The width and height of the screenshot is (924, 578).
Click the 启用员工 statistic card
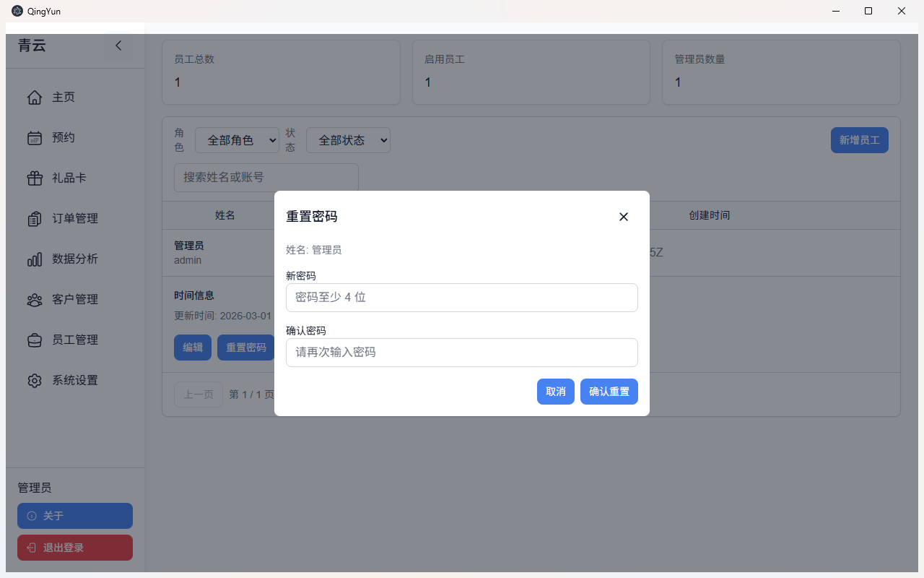tap(531, 72)
